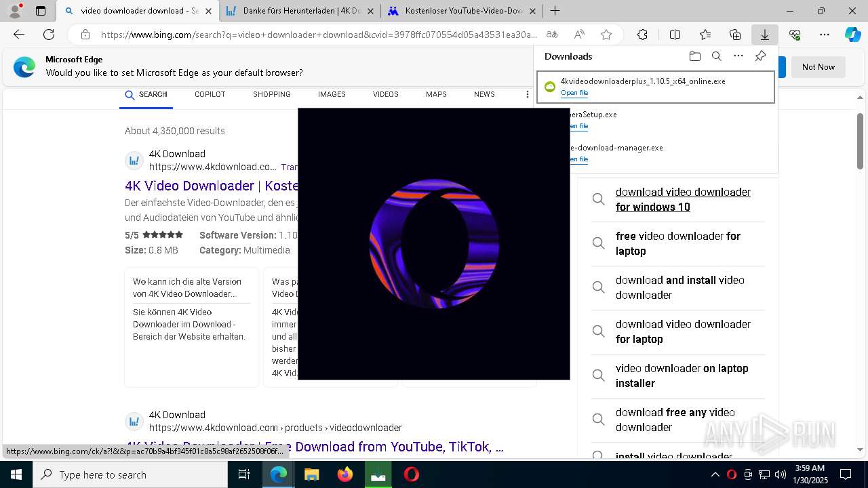The image size is (868, 488).
Task: Click 'Not Now' on default browser prompt
Action: (x=818, y=67)
